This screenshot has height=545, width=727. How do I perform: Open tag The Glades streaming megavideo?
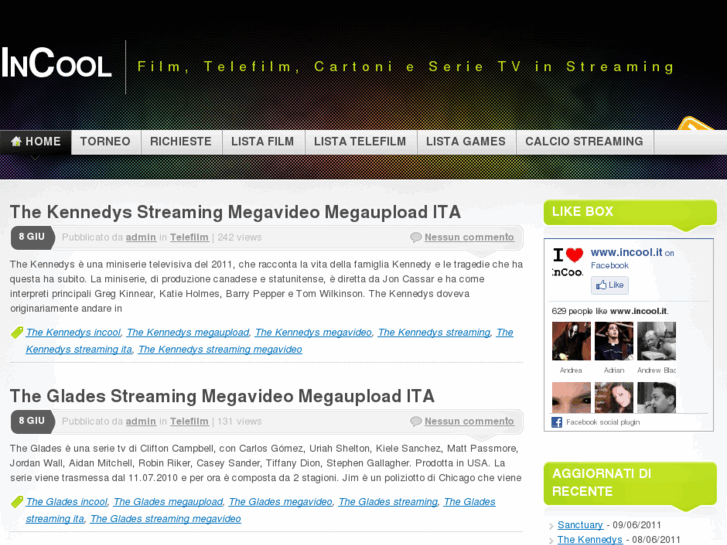166,519
